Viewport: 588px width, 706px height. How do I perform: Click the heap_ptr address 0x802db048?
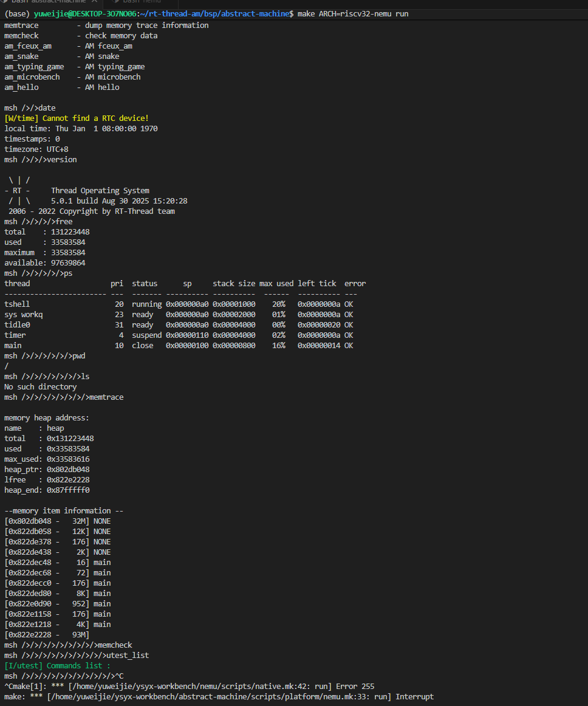68,469
